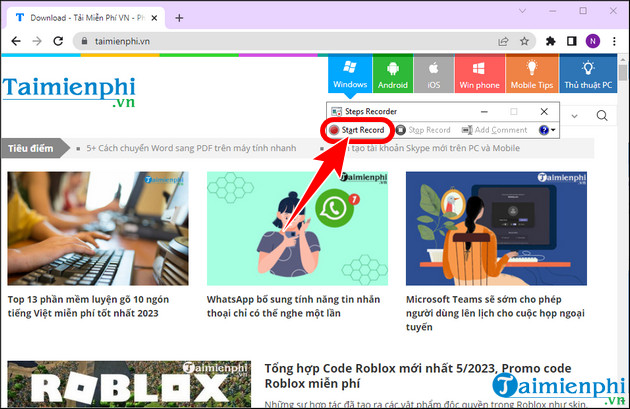
Task: Close the Steps Recorder window
Action: (544, 111)
